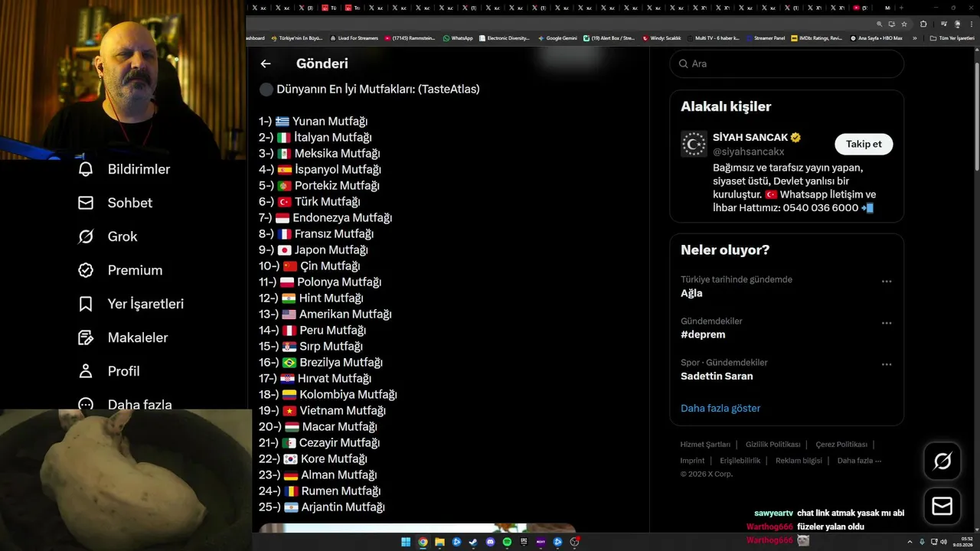This screenshot has height=551, width=980.
Task: Open Spotify from the taskbar
Action: point(507,542)
